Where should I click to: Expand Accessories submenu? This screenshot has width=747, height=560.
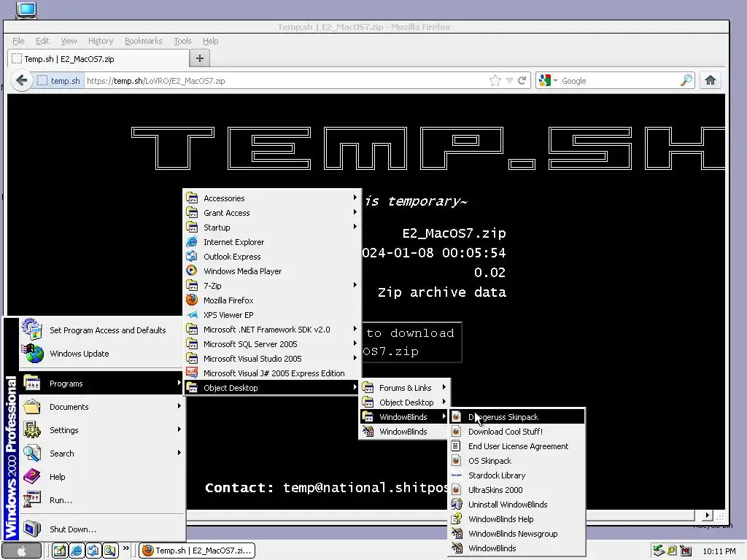271,198
